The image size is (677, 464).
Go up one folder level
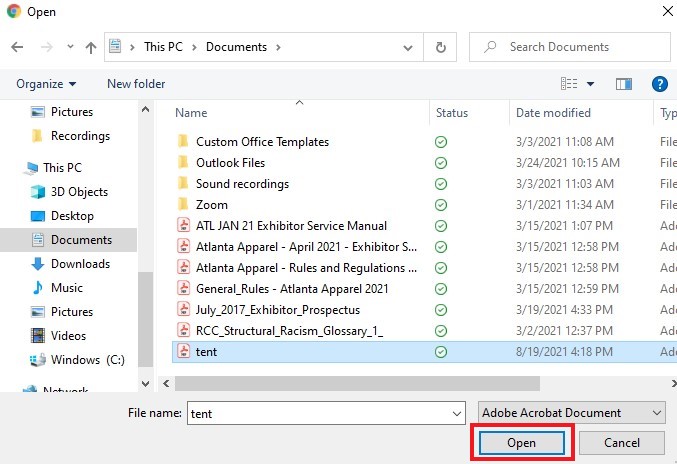[91, 47]
